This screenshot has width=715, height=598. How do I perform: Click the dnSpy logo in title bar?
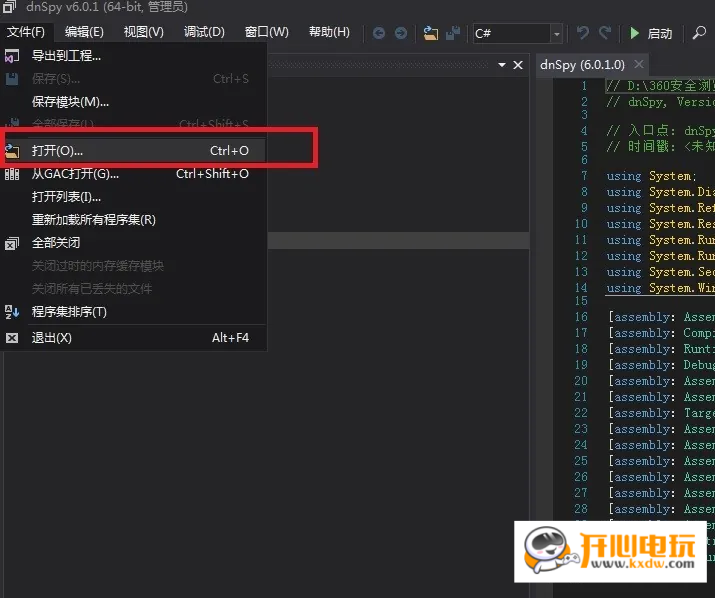pos(9,8)
